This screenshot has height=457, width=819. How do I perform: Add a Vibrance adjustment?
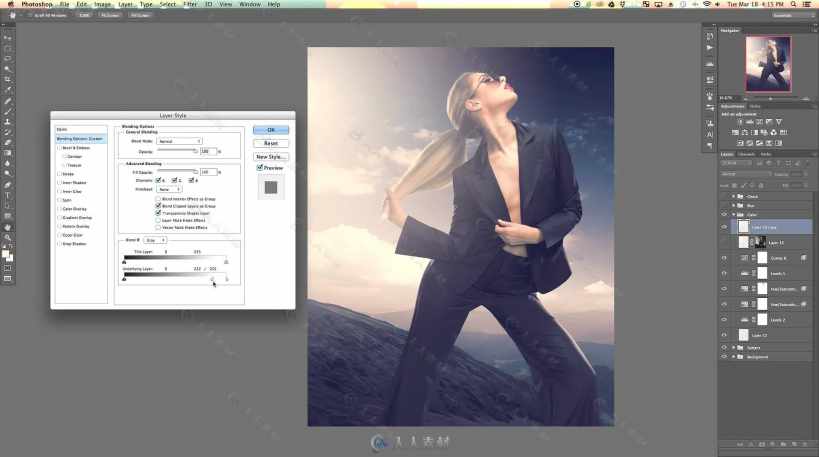pos(779,122)
